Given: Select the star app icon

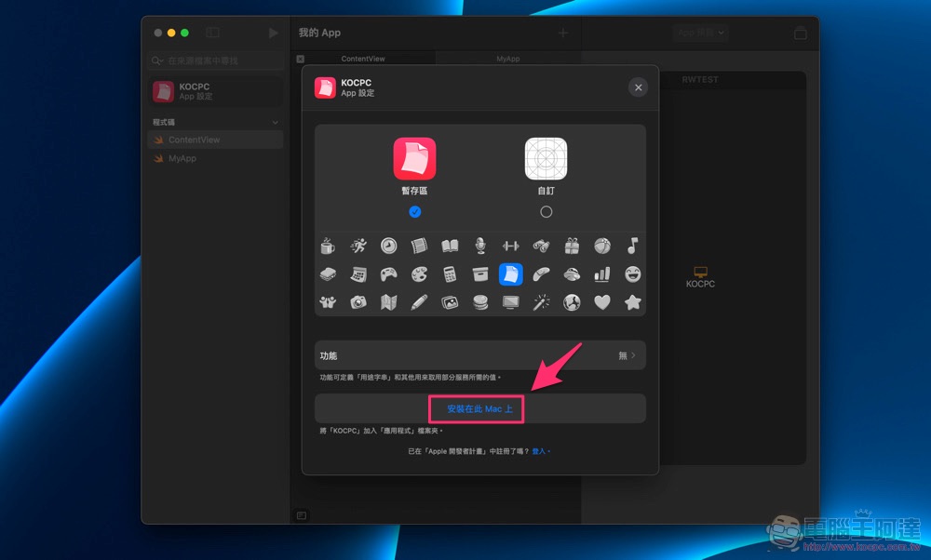Looking at the screenshot, I should [632, 302].
